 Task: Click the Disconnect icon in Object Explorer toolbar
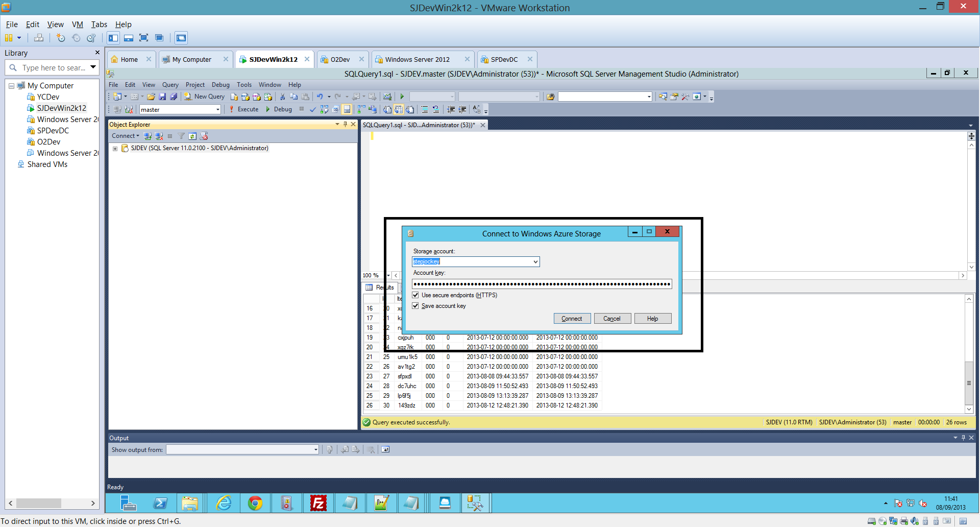coord(159,136)
